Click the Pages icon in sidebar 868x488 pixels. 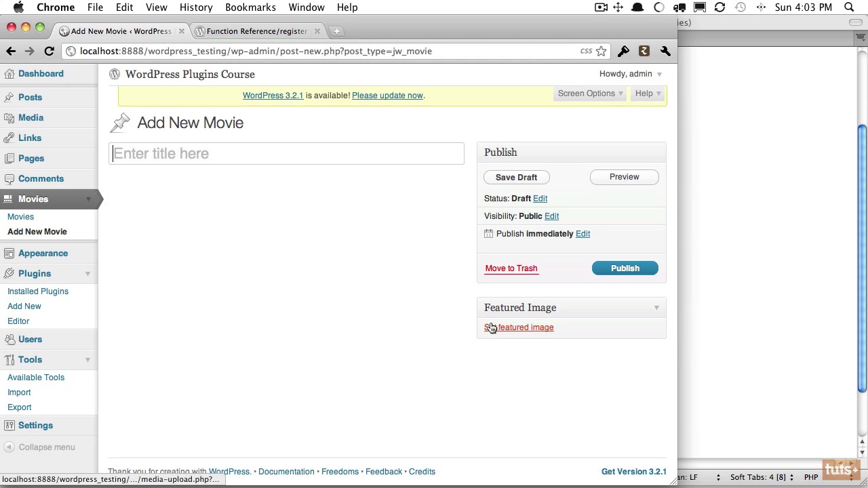pos(8,159)
